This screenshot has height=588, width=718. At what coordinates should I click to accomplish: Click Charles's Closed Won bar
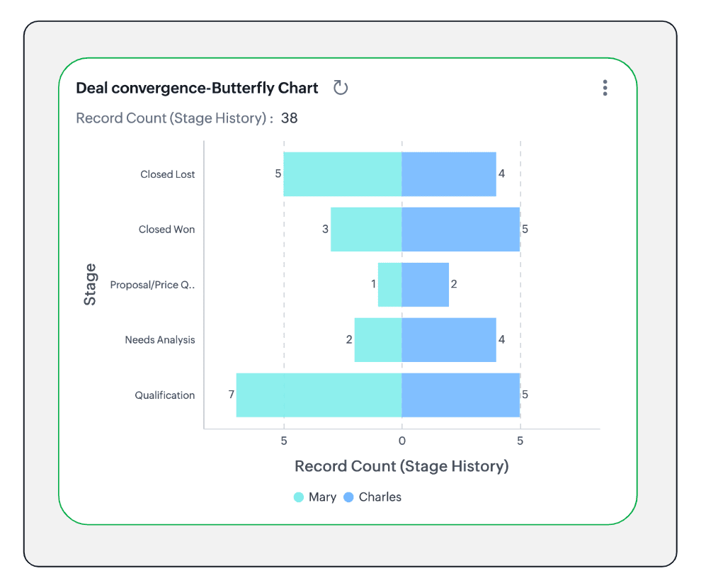click(x=460, y=230)
